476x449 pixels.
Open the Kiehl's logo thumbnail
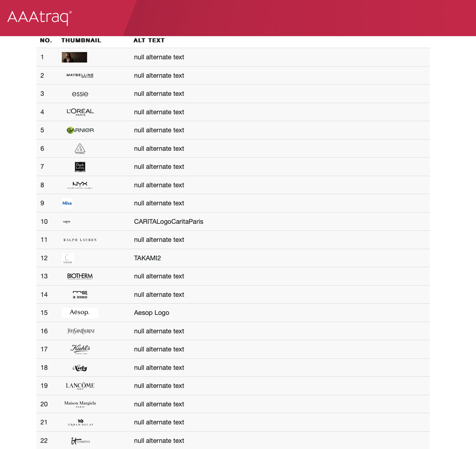click(x=80, y=349)
